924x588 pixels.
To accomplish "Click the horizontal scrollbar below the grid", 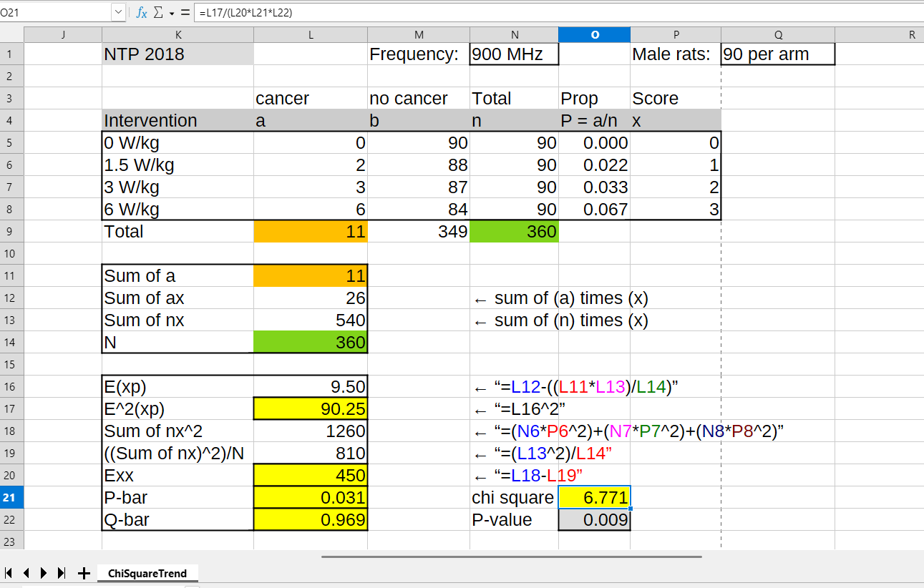I will (x=511, y=557).
